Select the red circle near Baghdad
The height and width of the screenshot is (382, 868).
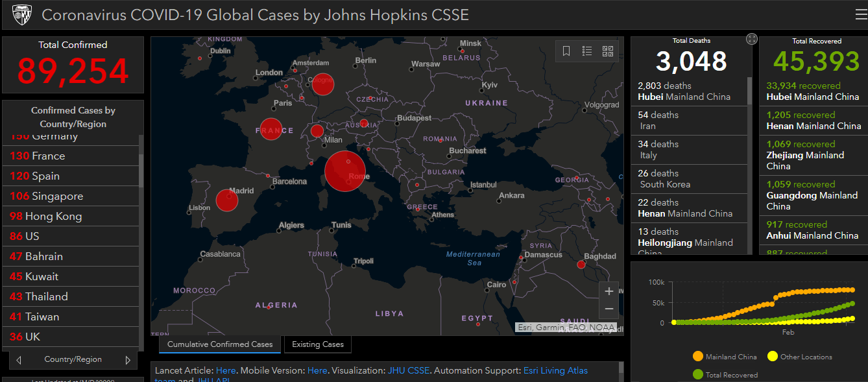point(581,265)
